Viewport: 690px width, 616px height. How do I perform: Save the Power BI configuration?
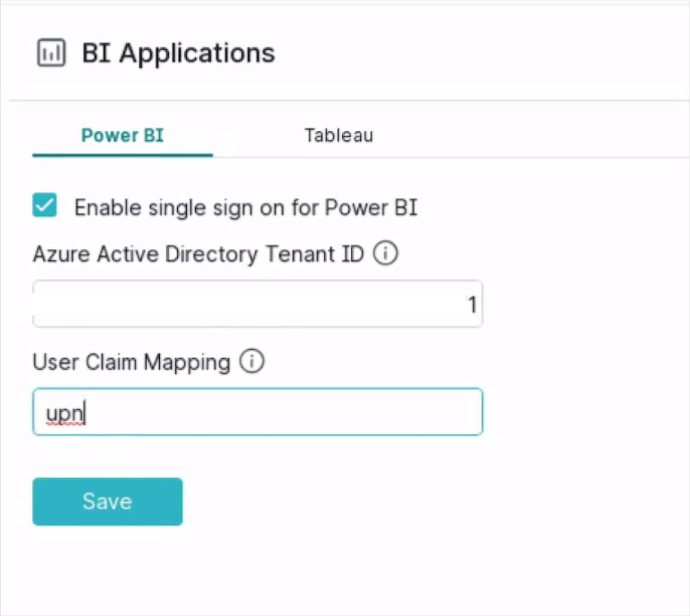click(x=107, y=501)
